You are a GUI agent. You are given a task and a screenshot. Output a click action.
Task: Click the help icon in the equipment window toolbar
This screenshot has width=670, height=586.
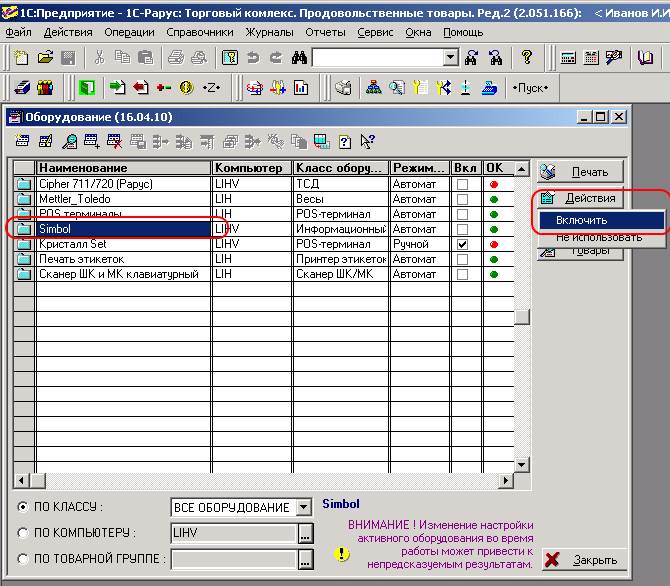point(345,141)
